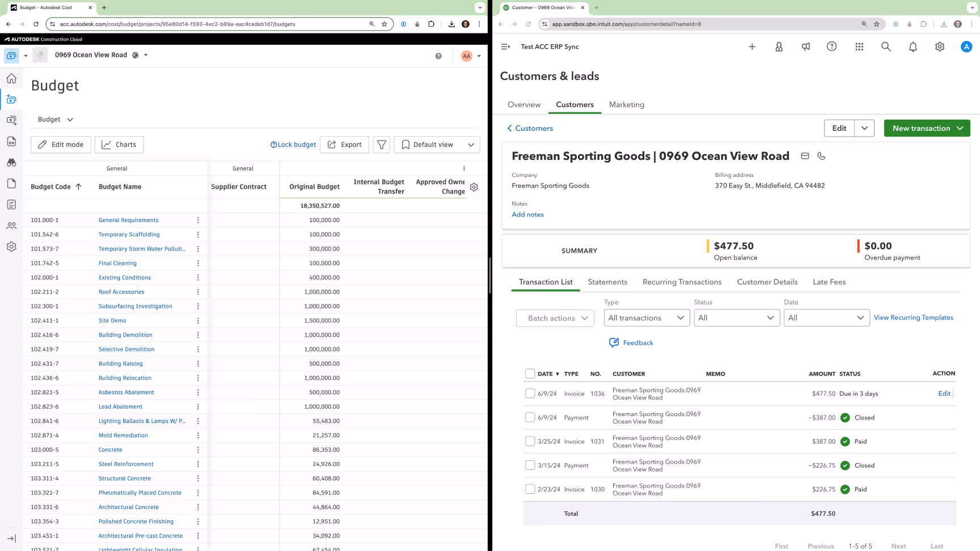Open QuickBooks user avatar A
This screenshot has width=980, height=551.
(966, 46)
